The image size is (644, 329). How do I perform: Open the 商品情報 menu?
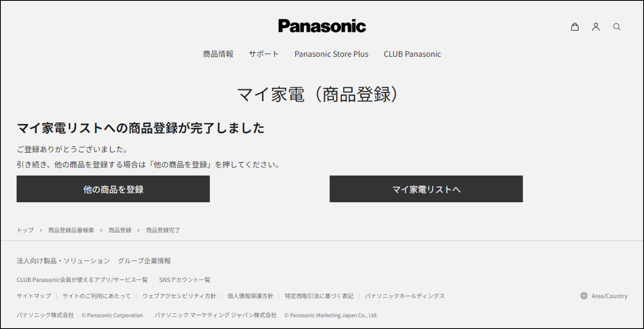218,54
